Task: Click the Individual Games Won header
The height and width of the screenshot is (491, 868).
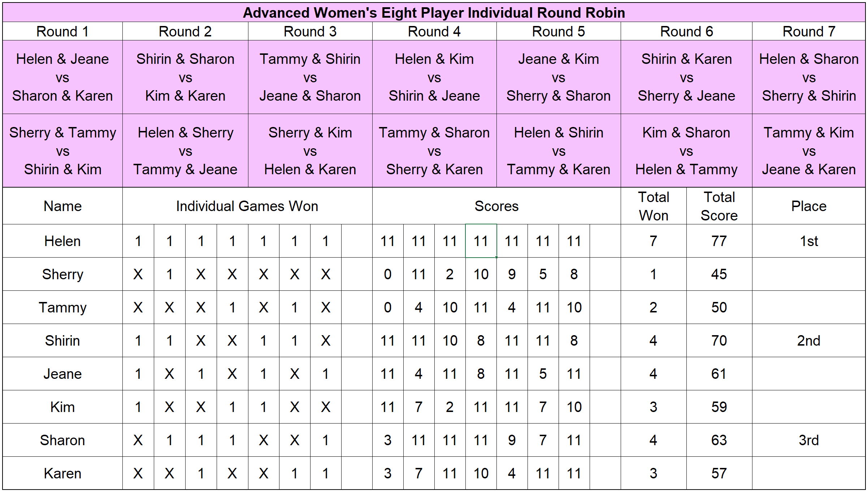Action: coord(247,206)
